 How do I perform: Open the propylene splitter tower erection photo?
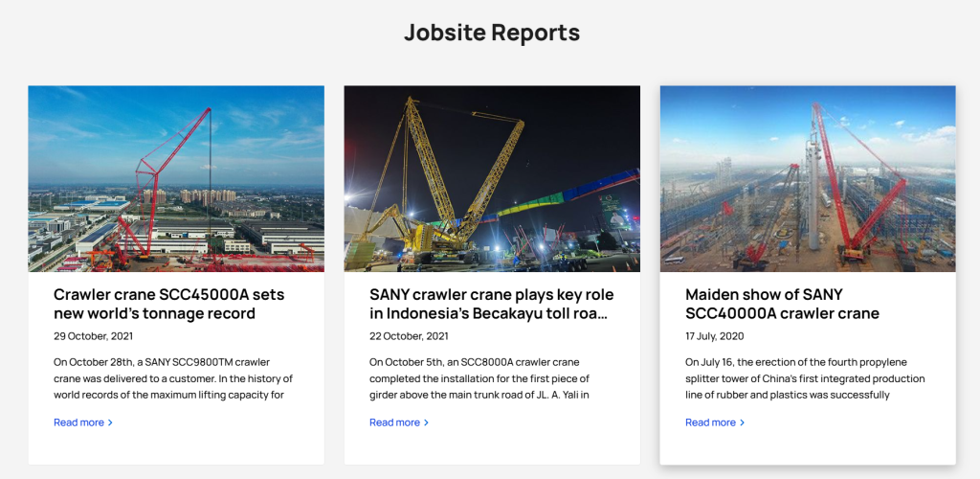pyautogui.click(x=808, y=178)
